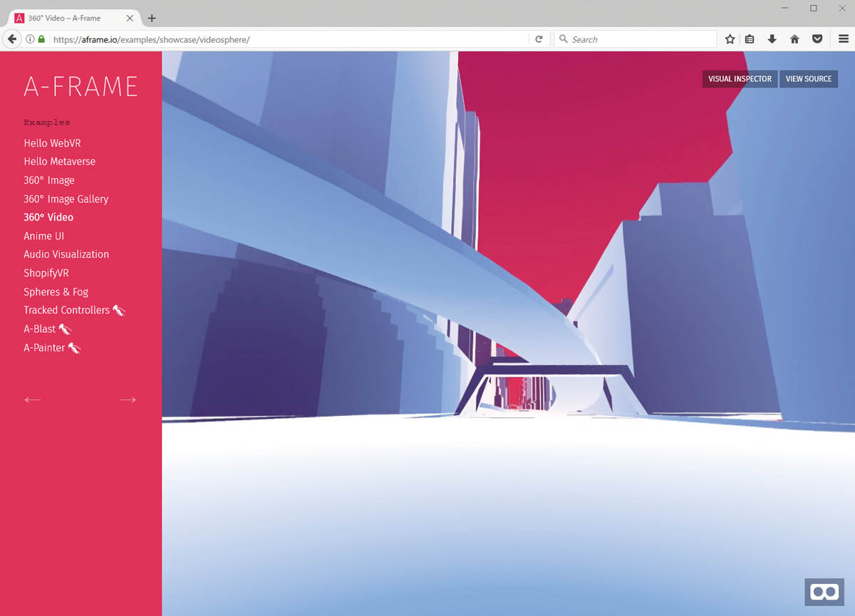Click the Firefox home icon

coord(794,39)
